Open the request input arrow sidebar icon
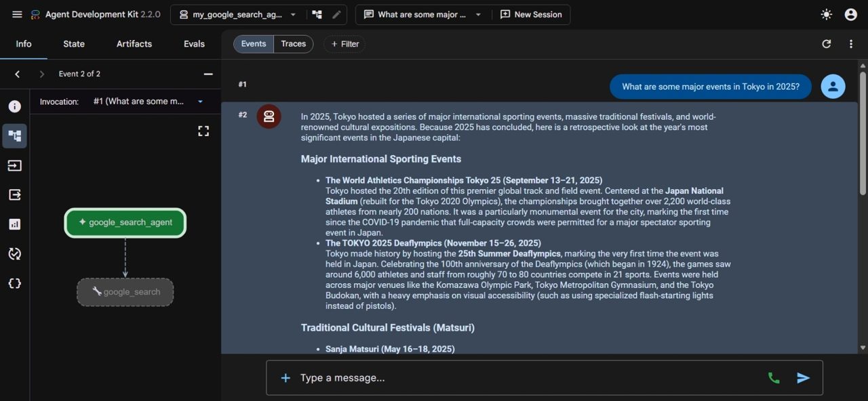 14,165
